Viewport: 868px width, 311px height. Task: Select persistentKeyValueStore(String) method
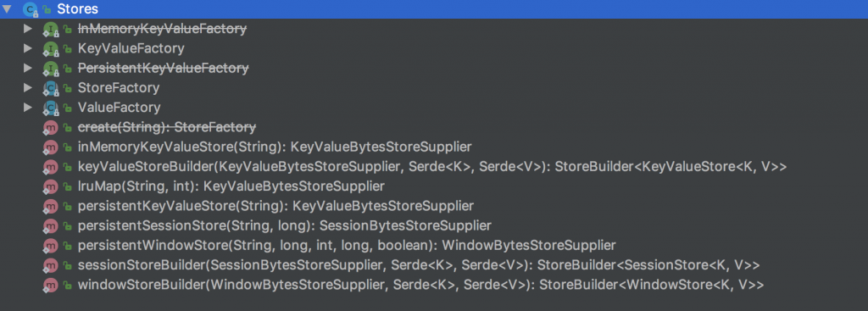click(x=275, y=206)
